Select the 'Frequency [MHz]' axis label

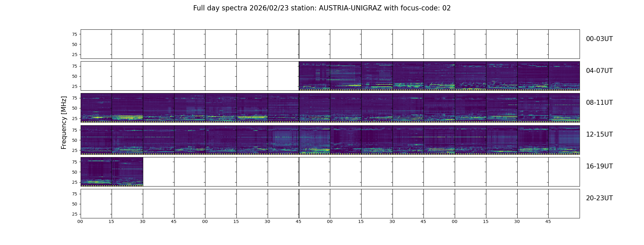click(x=64, y=123)
